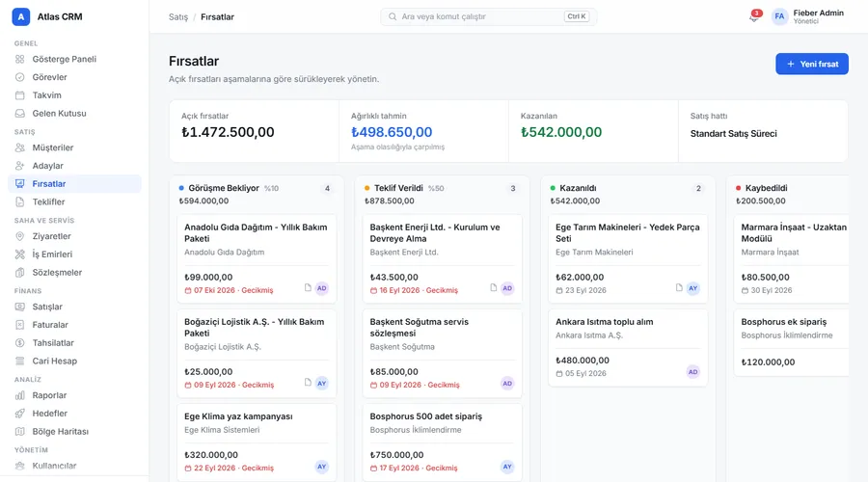Go to Takvim page

click(74, 95)
